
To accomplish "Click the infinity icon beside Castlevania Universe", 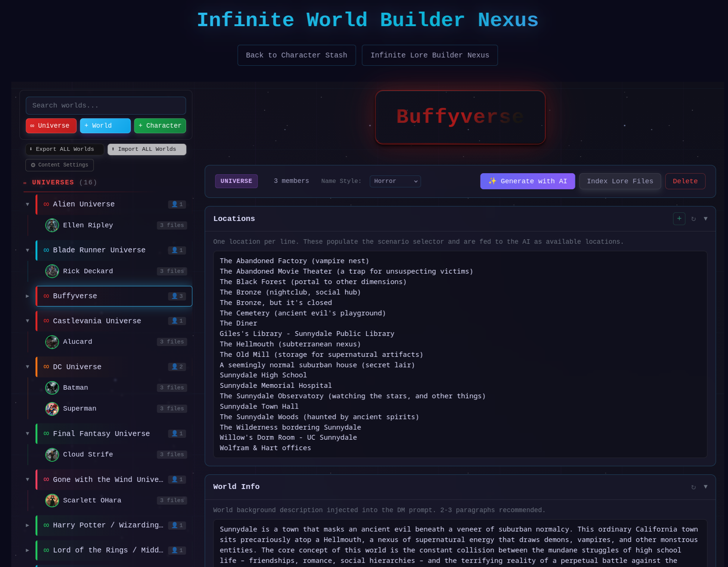I will click(x=46, y=321).
